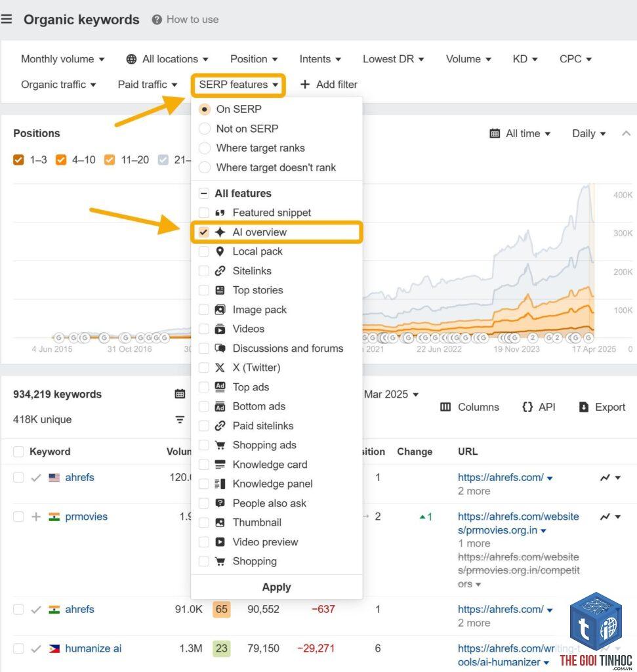Check the Bottom ads checkbox
This screenshot has width=637, height=672.
click(204, 406)
